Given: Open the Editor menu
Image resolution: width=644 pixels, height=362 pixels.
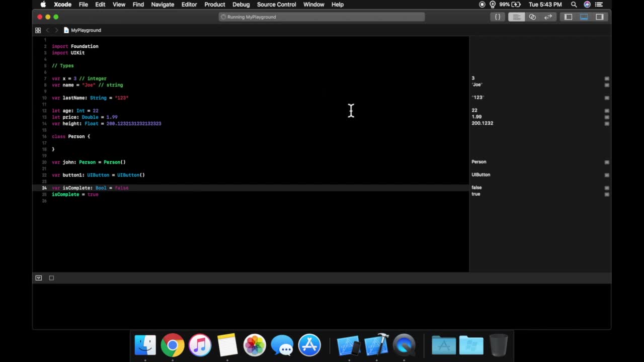Looking at the screenshot, I should (189, 5).
